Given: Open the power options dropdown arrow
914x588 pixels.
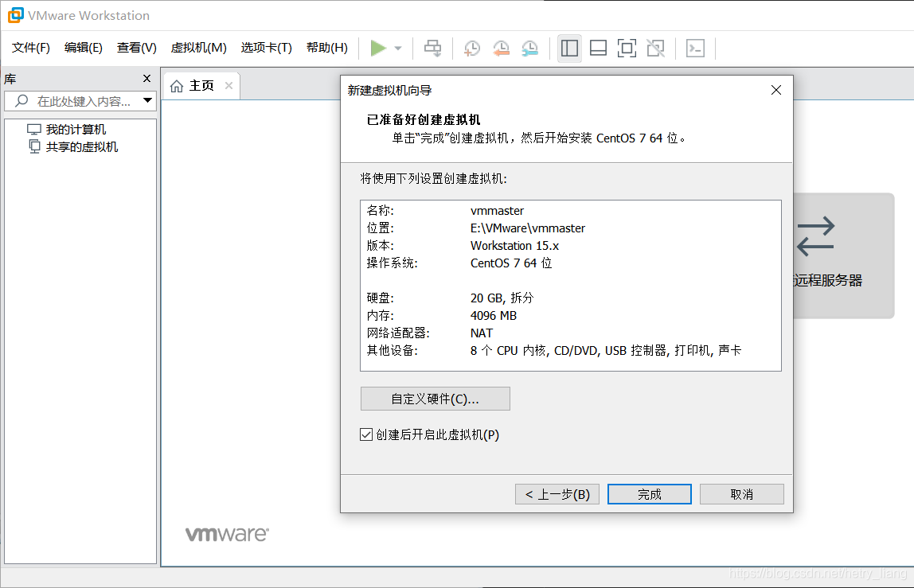Looking at the screenshot, I should (x=398, y=49).
